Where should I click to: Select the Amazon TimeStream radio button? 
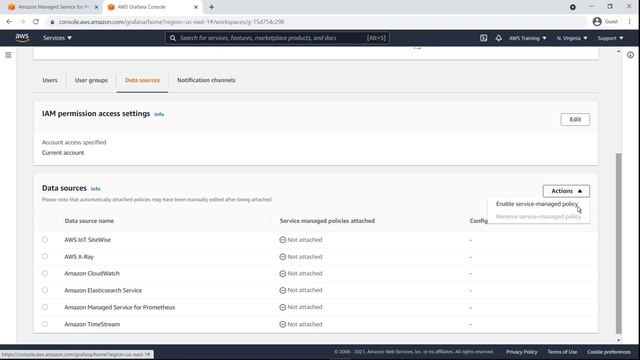pyautogui.click(x=45, y=324)
